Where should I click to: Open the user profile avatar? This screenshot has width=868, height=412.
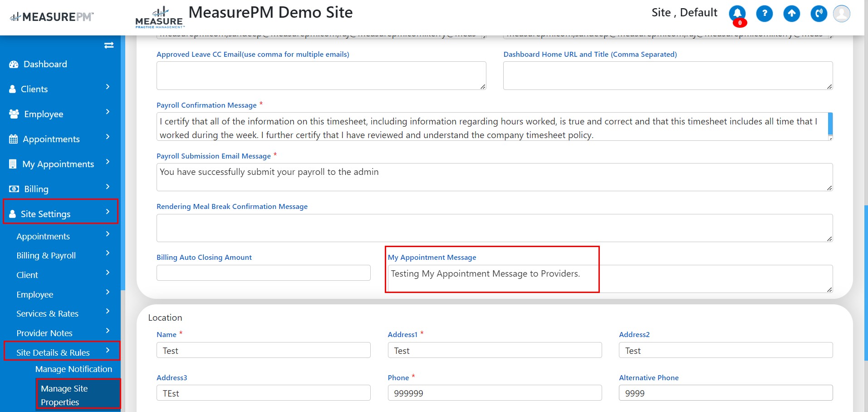[842, 14]
